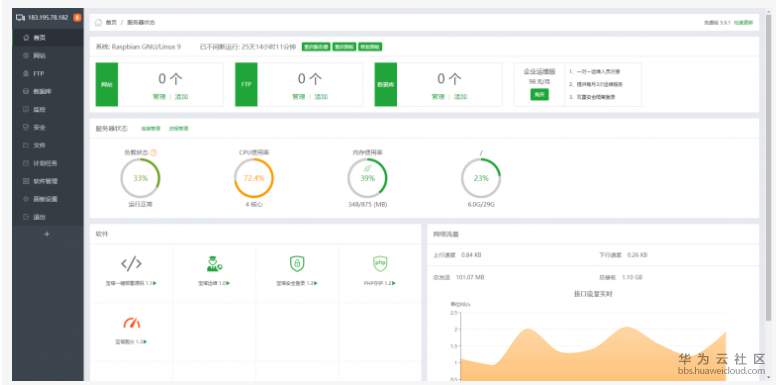Click the '0.84 KB' upload speed value
This screenshot has width=776, height=385.
[471, 255]
